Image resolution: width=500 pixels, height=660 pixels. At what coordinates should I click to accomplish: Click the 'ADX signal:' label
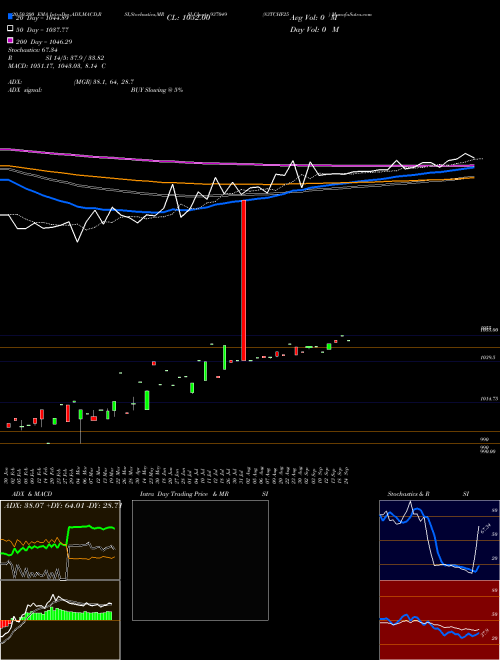pos(25,90)
